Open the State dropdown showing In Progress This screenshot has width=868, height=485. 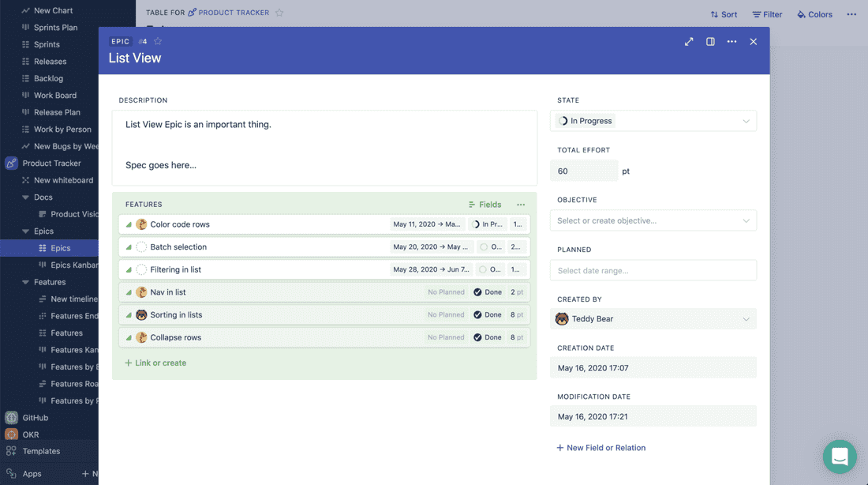(653, 121)
